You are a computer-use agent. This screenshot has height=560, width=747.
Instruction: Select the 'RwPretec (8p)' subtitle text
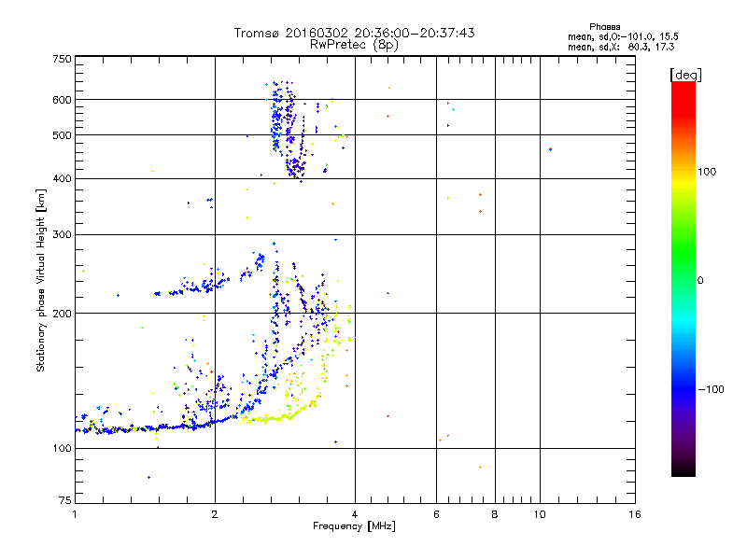[x=354, y=45]
